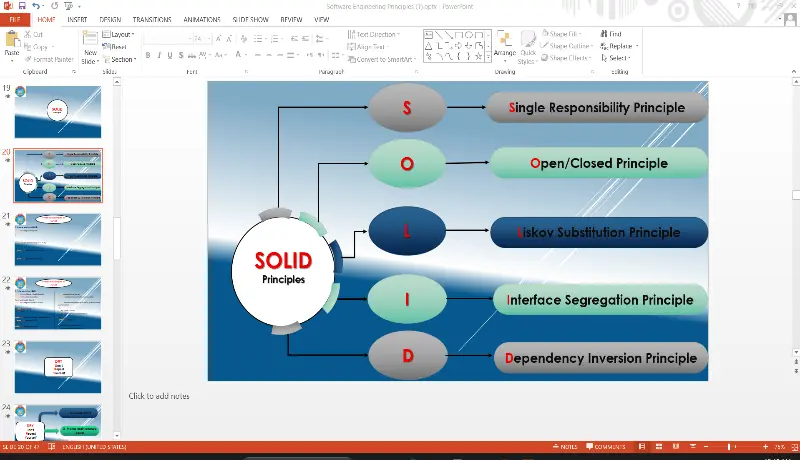Switch to the ANIMATIONS tab
800x460 pixels.
202,19
